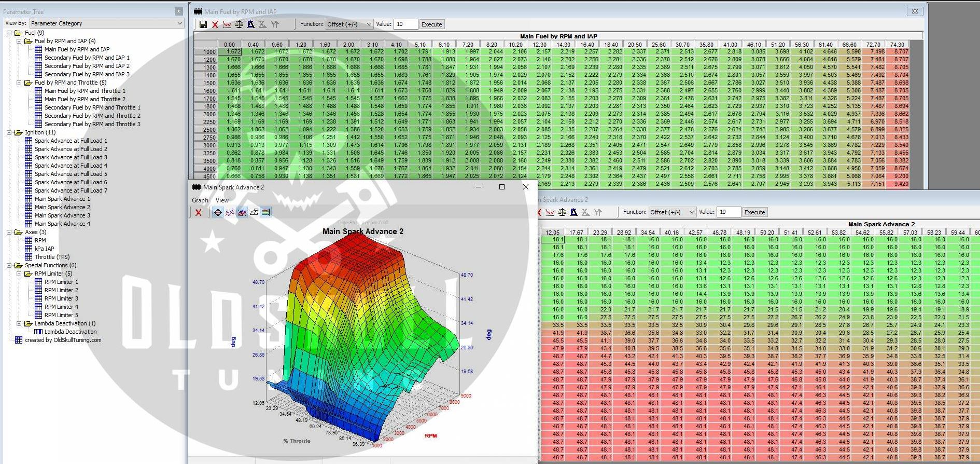Click the Main Spark Advance 4 tree item

pos(62,224)
